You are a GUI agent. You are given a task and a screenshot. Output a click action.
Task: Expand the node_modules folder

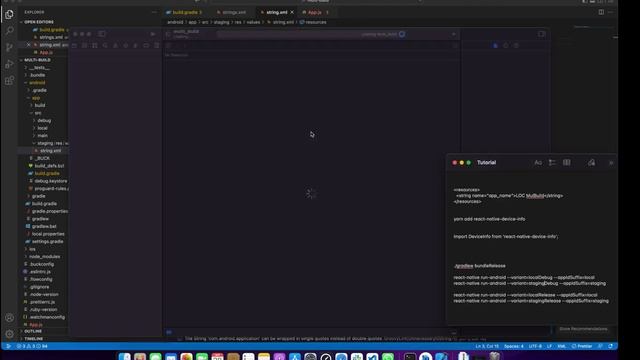(44, 256)
